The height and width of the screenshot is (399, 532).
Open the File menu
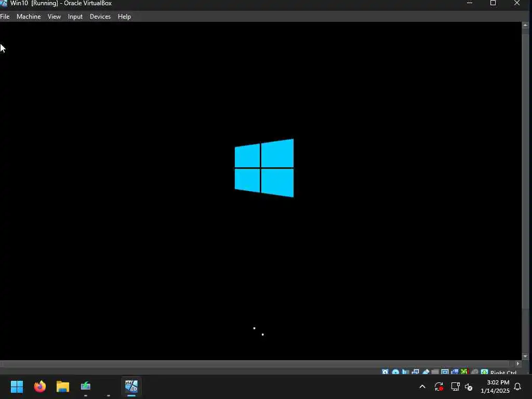[5, 16]
